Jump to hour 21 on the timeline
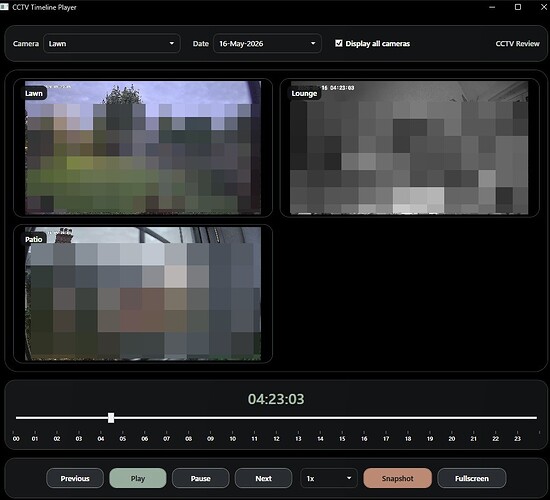550x500 pixels. click(x=474, y=438)
